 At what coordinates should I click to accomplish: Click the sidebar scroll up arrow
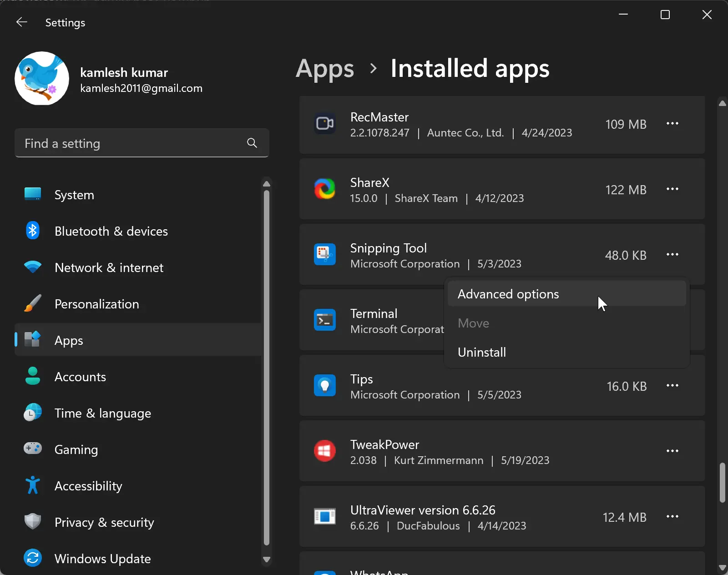pyautogui.click(x=267, y=184)
